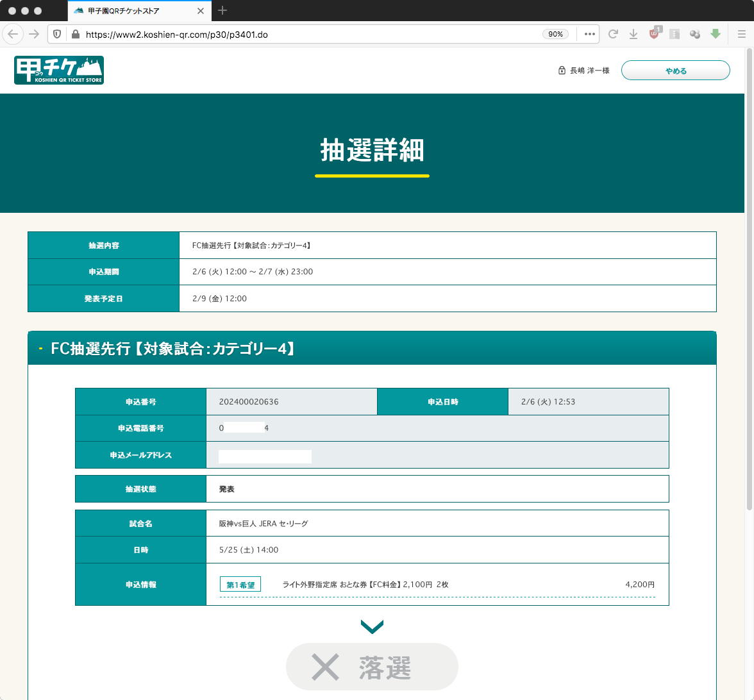754x700 pixels.
Task: Click the 抽選詳細 page heading
Action: pyautogui.click(x=372, y=150)
